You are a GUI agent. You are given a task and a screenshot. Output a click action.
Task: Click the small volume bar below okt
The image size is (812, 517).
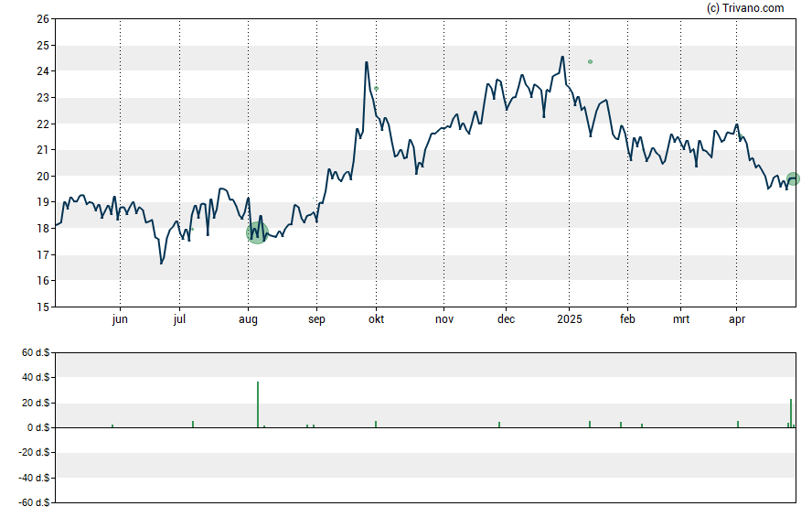[x=376, y=425]
